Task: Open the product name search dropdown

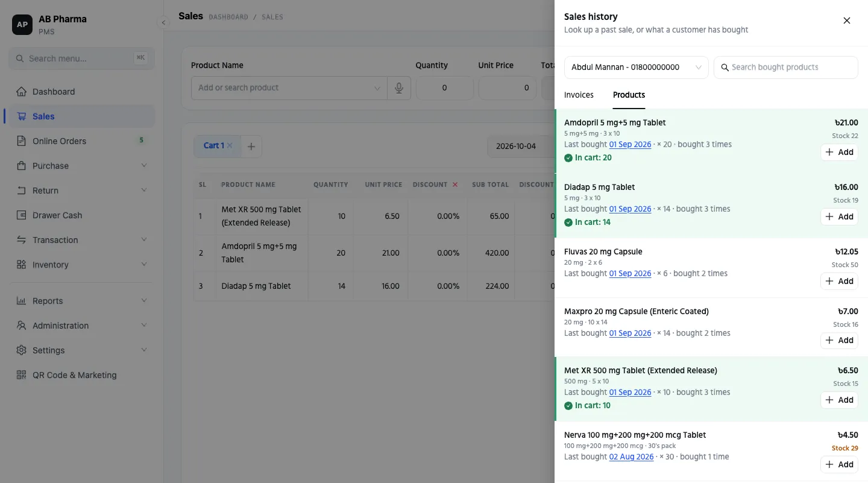Action: pos(289,88)
